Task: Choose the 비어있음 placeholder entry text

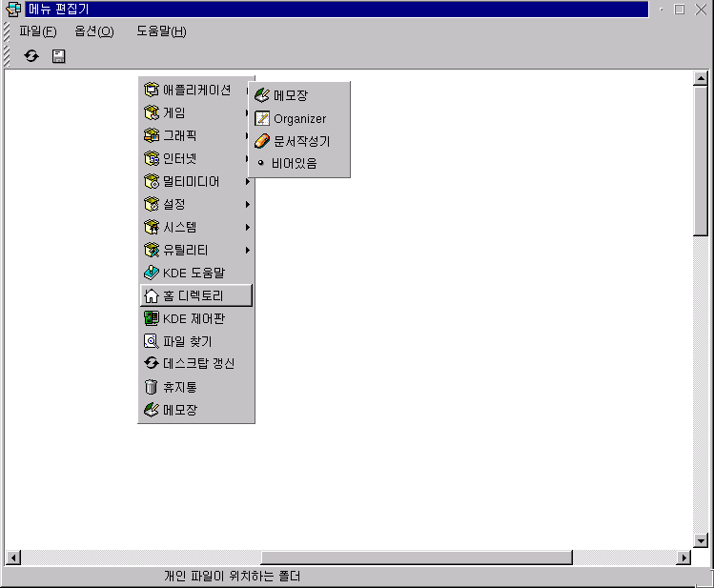Action: click(295, 163)
